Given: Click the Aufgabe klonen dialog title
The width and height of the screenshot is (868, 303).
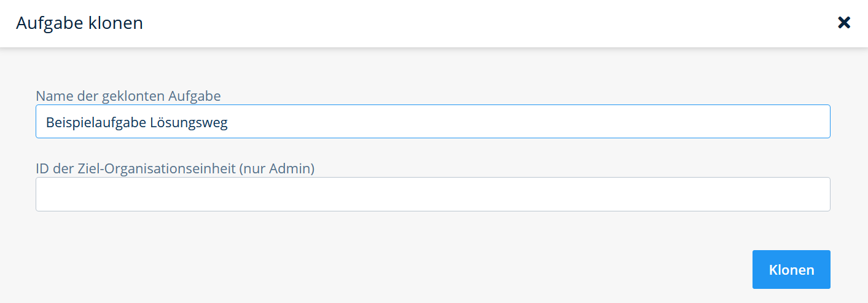Looking at the screenshot, I should (x=79, y=23).
